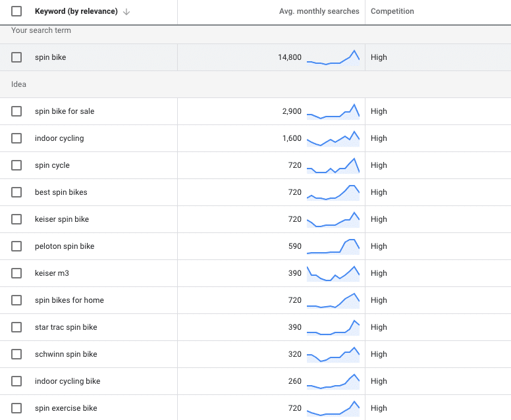Select the spin exercise bike keyword row

(x=66, y=408)
